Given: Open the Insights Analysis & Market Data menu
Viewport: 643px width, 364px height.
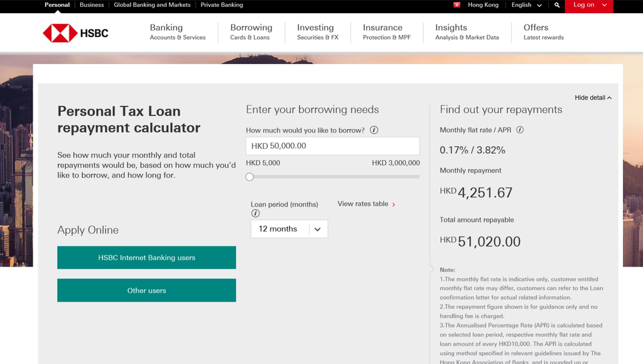Looking at the screenshot, I should coord(467,32).
